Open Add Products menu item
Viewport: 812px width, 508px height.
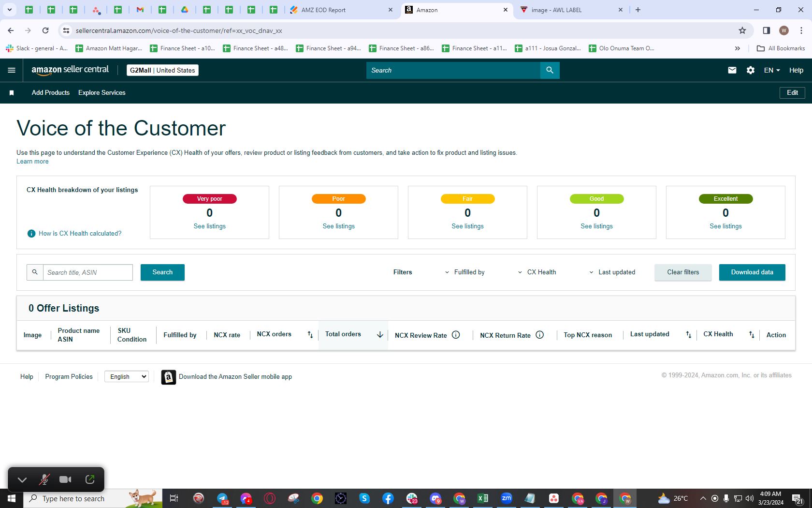click(51, 93)
